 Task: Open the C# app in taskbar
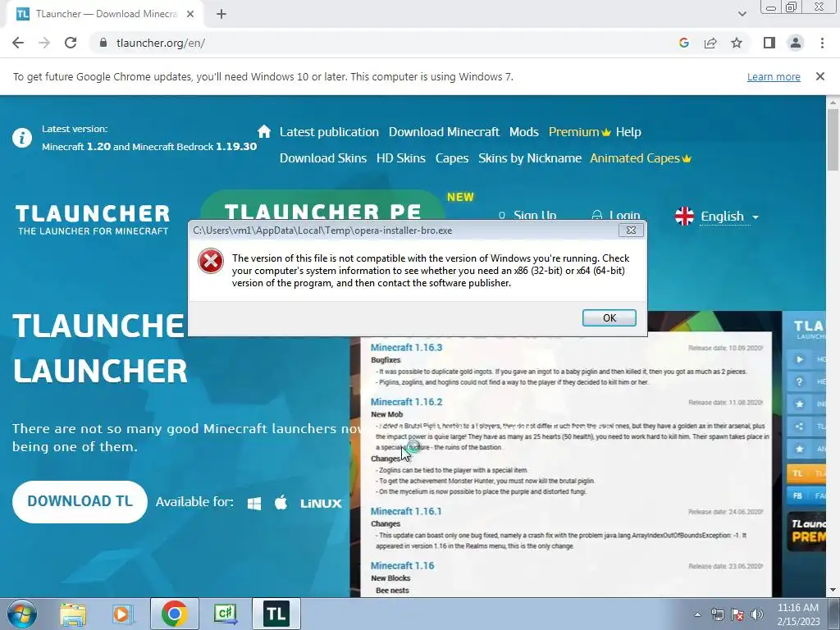point(226,614)
